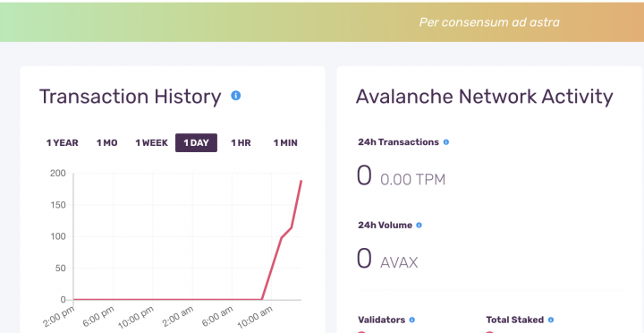Click the Avalanche Network Activity heading

click(x=484, y=97)
